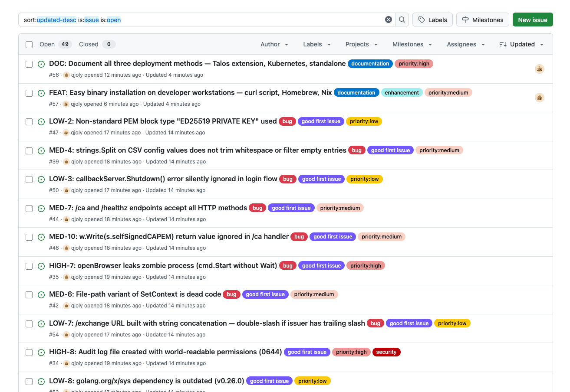The width and height of the screenshot is (570, 392).
Task: Tick the select-all issues checkbox in header
Action: pyautogui.click(x=29, y=45)
